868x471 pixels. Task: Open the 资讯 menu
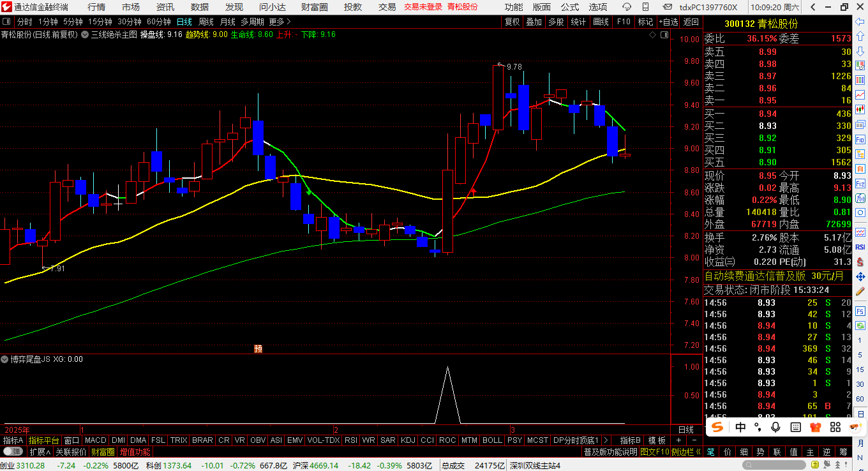pyautogui.click(x=165, y=7)
